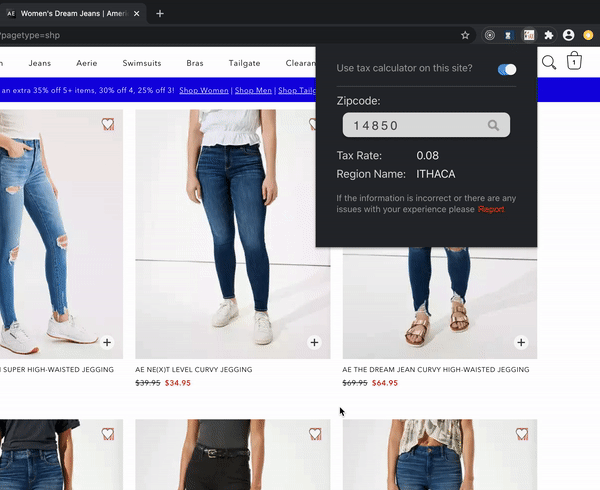
Task: Select the Women's Dream Jeans browser tab
Action: (73, 14)
